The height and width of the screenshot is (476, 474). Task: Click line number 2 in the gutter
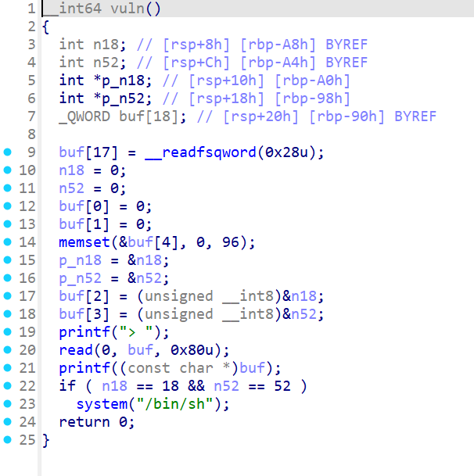point(31,27)
